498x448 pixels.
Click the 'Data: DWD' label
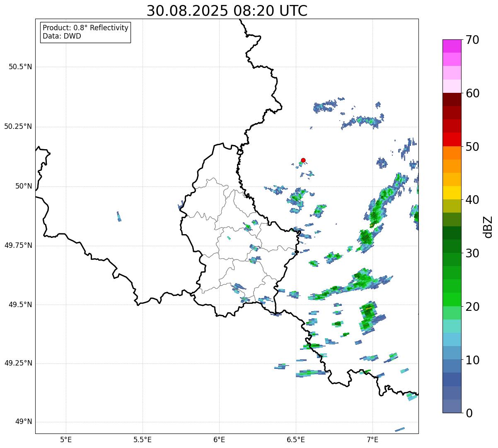62,36
